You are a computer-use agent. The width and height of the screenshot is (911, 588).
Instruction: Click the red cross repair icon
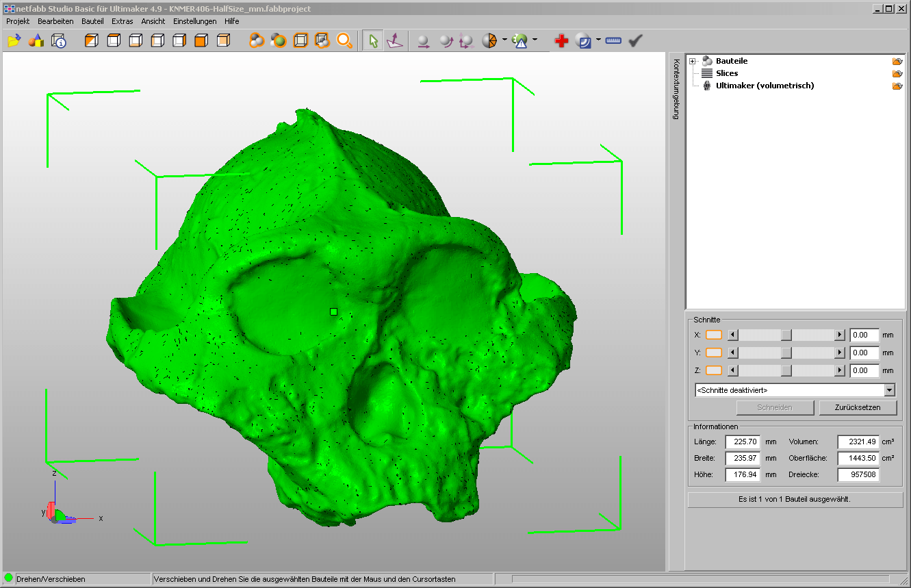pyautogui.click(x=561, y=41)
